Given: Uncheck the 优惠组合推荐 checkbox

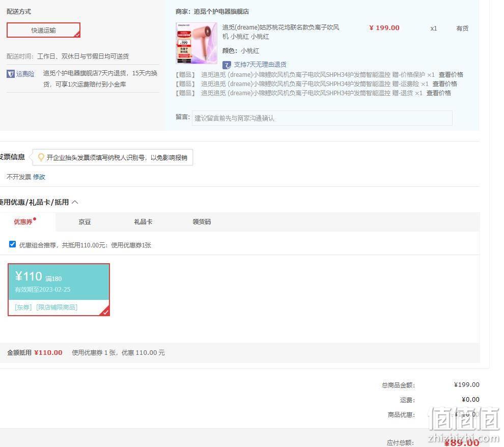Looking at the screenshot, I should click(13, 244).
